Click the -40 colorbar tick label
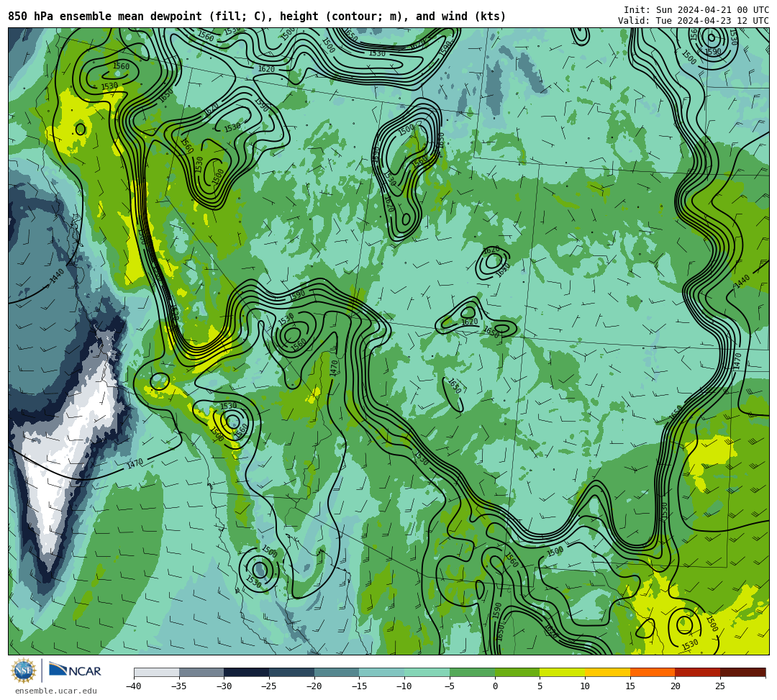 point(134,686)
